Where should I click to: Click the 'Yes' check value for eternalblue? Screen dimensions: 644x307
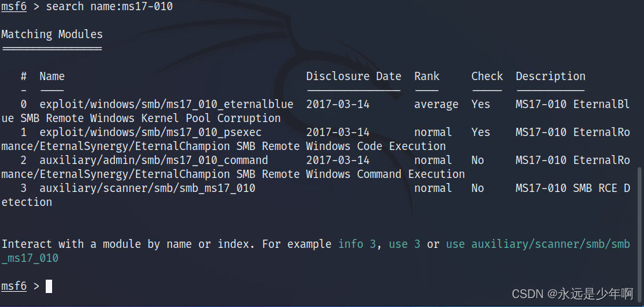[x=481, y=104]
